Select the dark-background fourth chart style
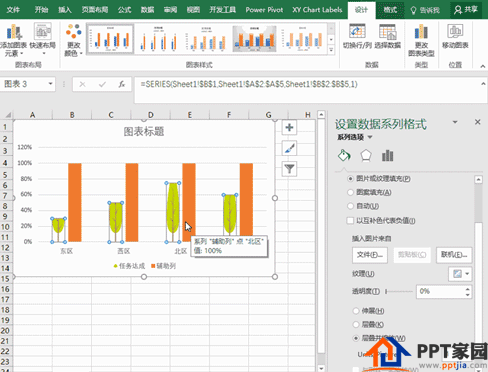488x372 pixels. (254, 39)
